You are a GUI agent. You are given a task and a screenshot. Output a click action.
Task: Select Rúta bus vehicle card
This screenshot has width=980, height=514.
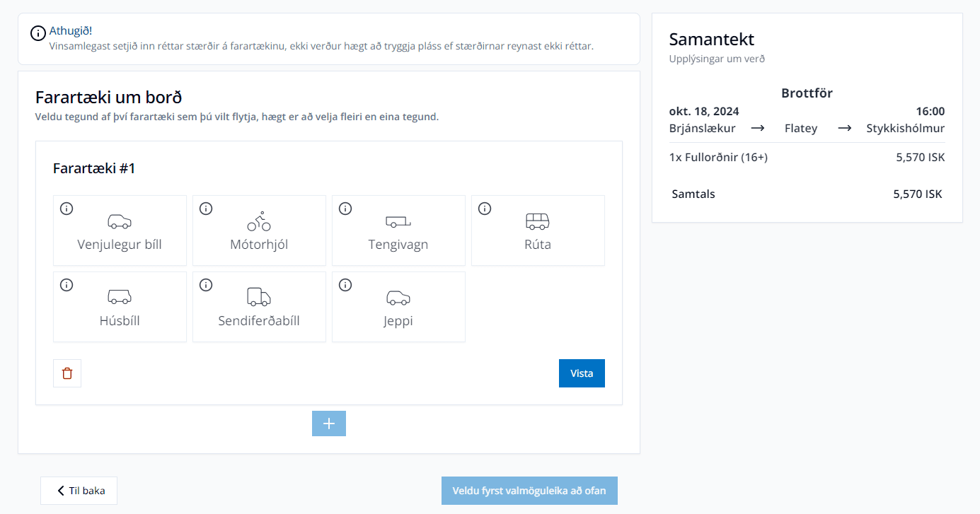pyautogui.click(x=538, y=230)
